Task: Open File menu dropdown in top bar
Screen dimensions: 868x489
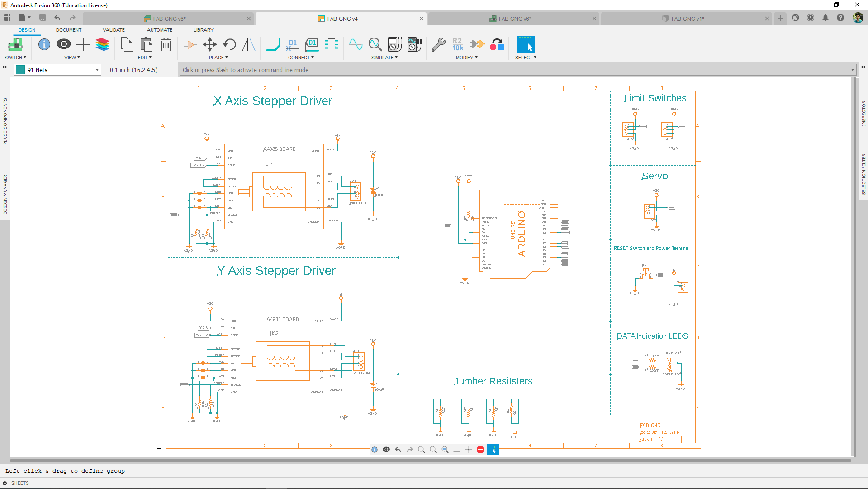Action: coord(24,18)
